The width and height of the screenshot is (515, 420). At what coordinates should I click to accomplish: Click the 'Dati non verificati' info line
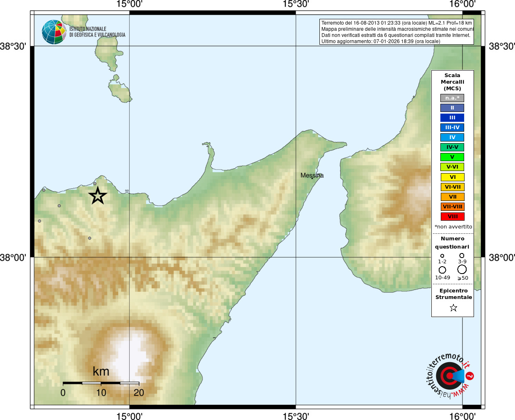click(396, 35)
